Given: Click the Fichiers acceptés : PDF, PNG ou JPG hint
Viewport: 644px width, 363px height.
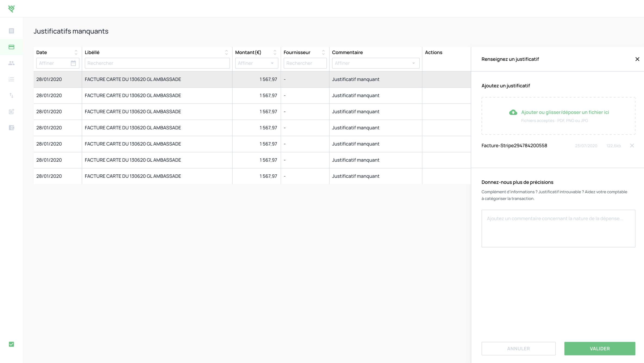Looking at the screenshot, I should click(x=554, y=121).
